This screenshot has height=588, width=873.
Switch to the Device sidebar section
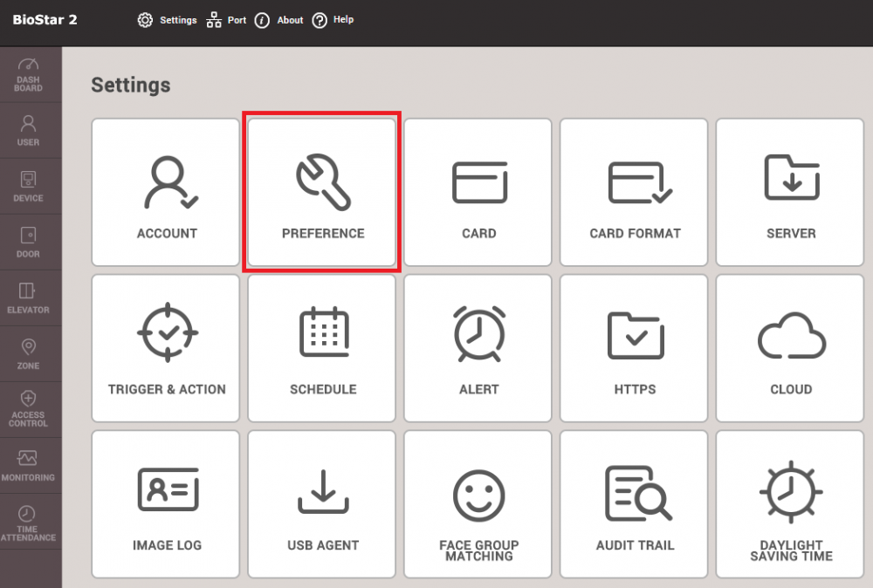(x=28, y=186)
